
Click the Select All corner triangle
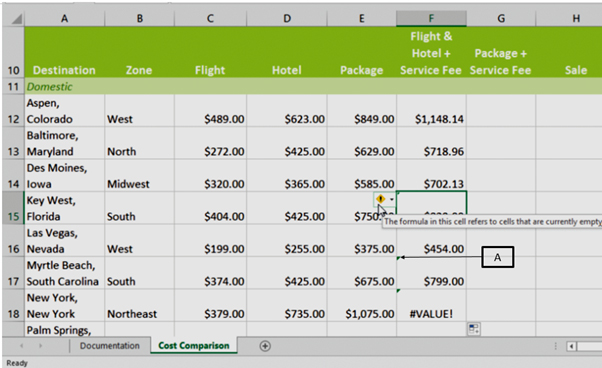pyautogui.click(x=16, y=19)
